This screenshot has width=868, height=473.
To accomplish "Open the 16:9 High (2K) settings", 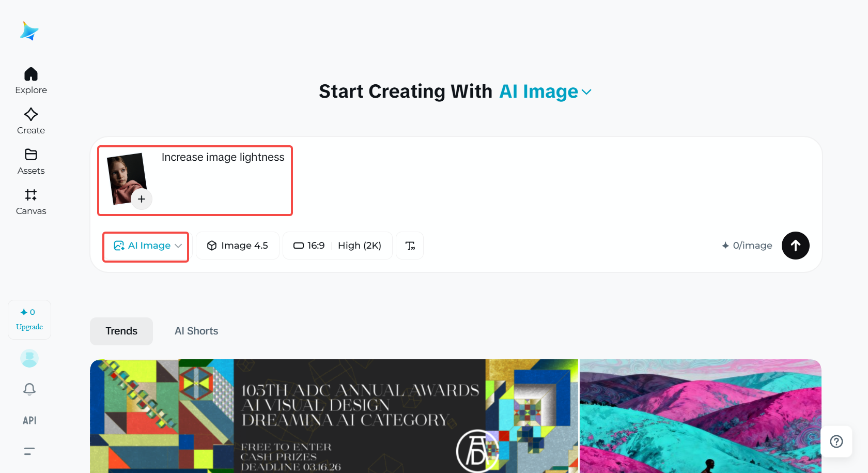I will [x=337, y=246].
